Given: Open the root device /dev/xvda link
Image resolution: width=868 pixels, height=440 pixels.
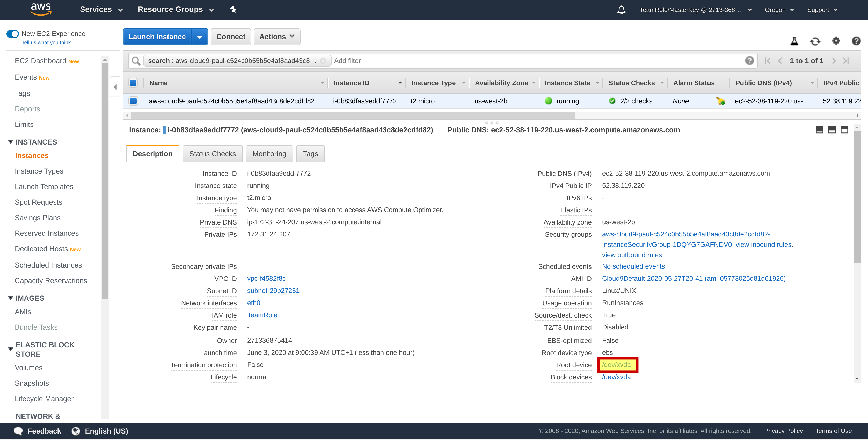Looking at the screenshot, I should pyautogui.click(x=616, y=365).
